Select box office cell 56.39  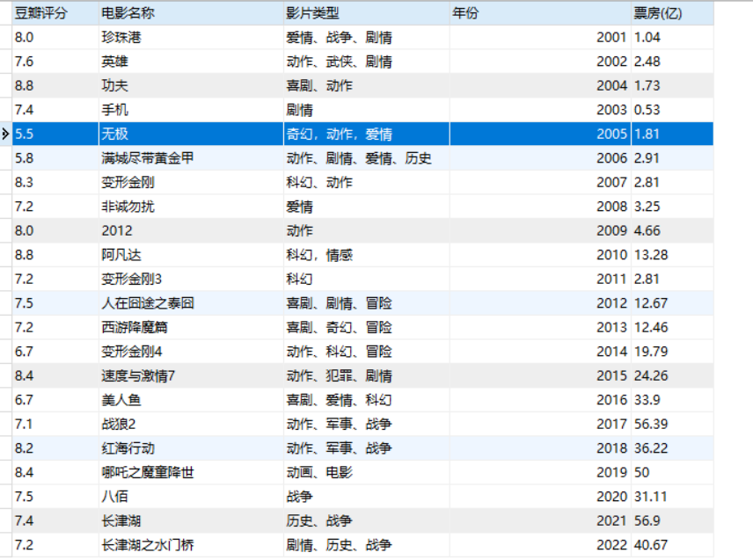click(672, 424)
